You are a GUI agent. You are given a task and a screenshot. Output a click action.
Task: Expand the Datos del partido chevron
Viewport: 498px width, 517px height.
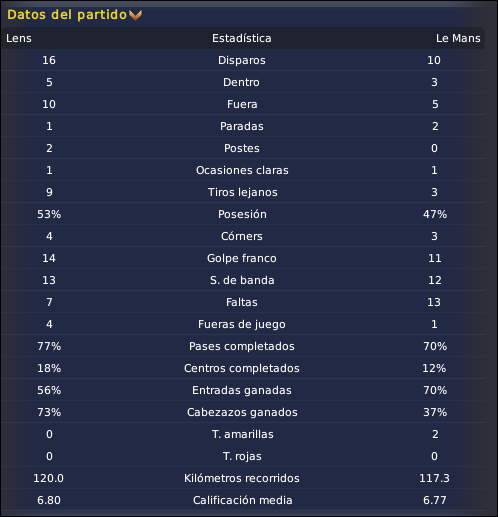(135, 15)
